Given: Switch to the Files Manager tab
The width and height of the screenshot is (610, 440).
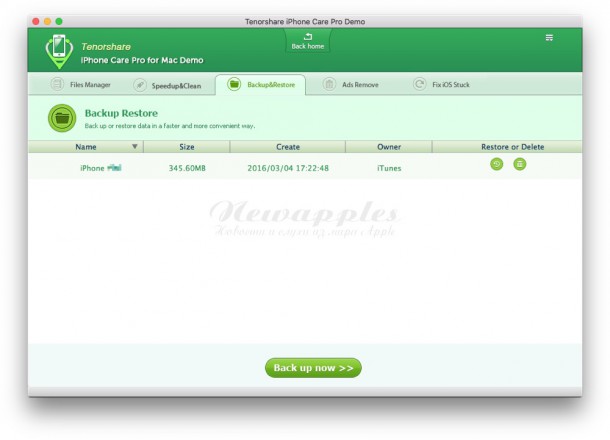Looking at the screenshot, I should (x=81, y=84).
